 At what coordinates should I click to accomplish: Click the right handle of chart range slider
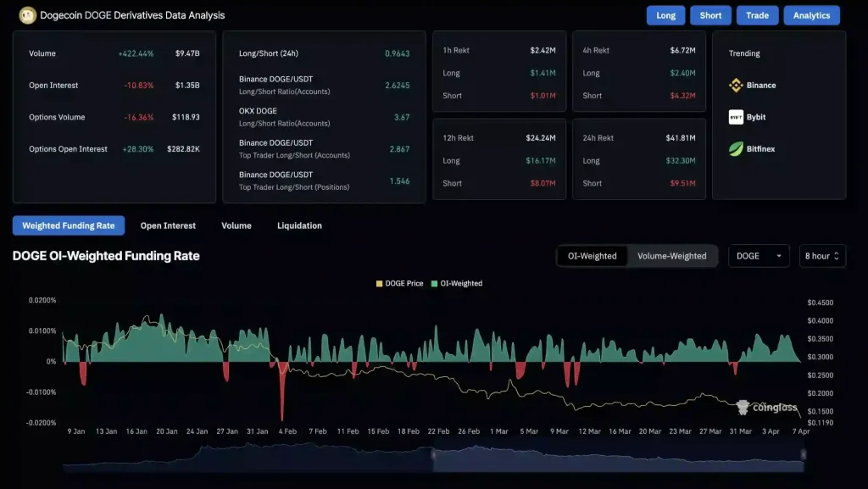(x=804, y=455)
